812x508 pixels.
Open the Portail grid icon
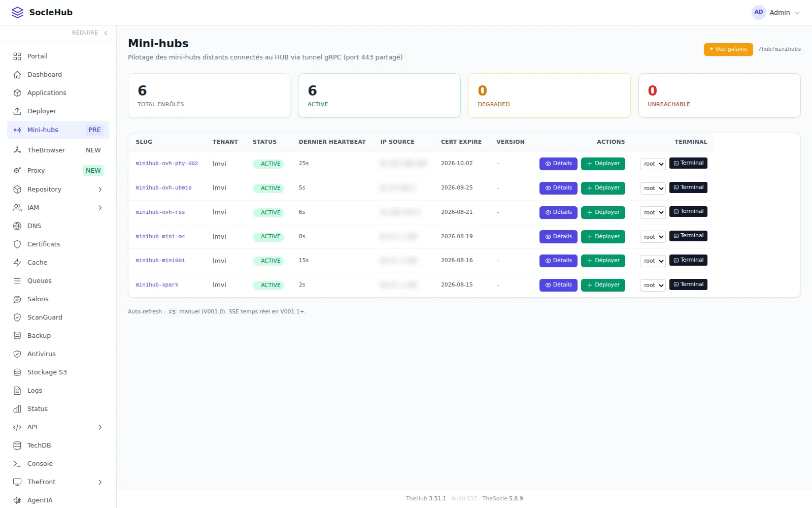coord(17,56)
